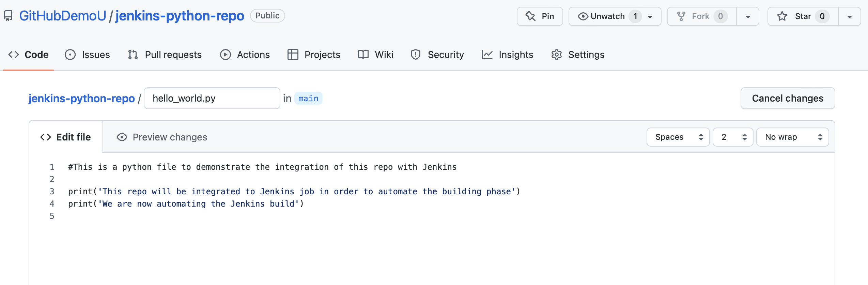Viewport: 868px width, 285px height.
Task: Select the Edit file tab
Action: [x=65, y=137]
